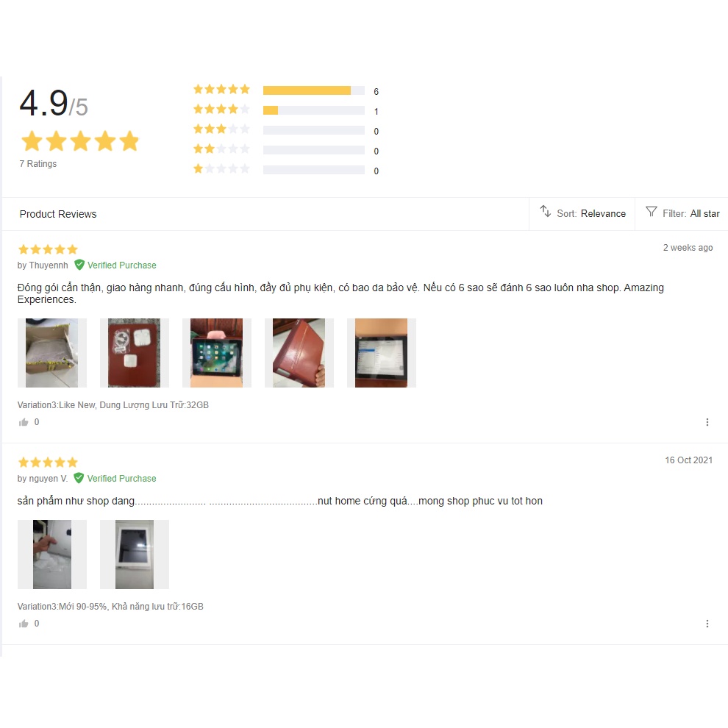
Task: Select the four-star rating bar row
Action: pyautogui.click(x=286, y=110)
